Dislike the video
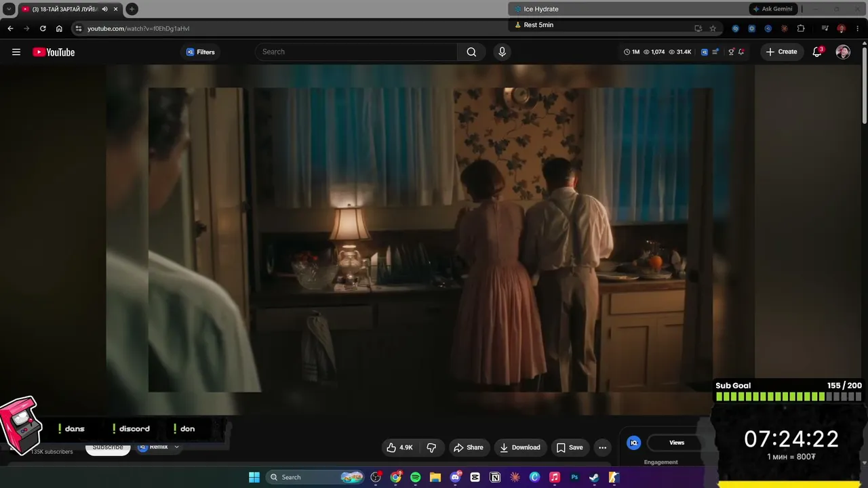 pyautogui.click(x=431, y=447)
